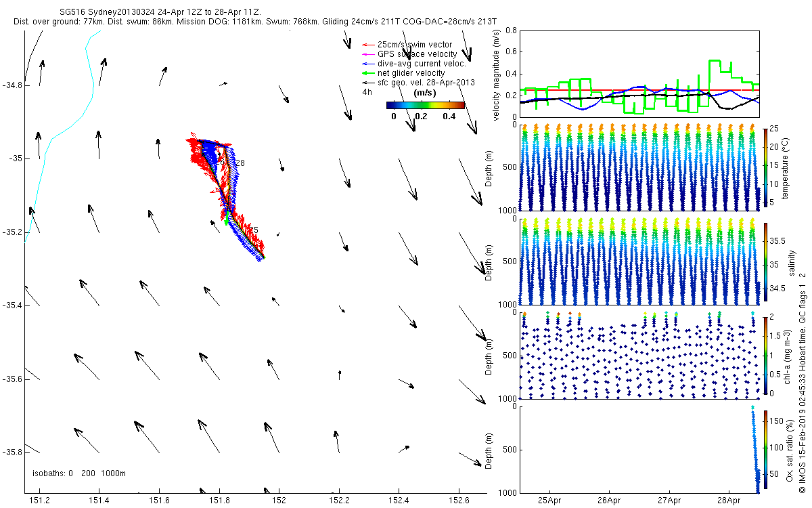
Task: Click the '152.2' longitude tick label
Action: coord(339,501)
